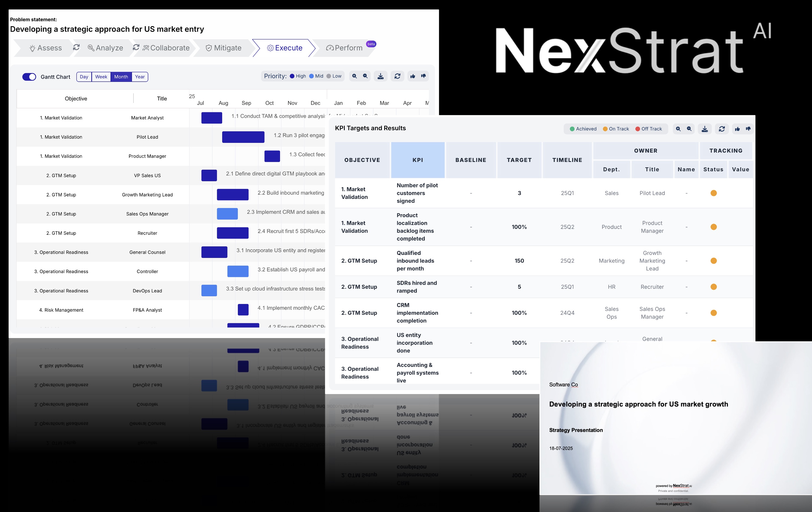Switch to the Perform beta phase
Image resolution: width=812 pixels, height=512 pixels.
pyautogui.click(x=345, y=48)
